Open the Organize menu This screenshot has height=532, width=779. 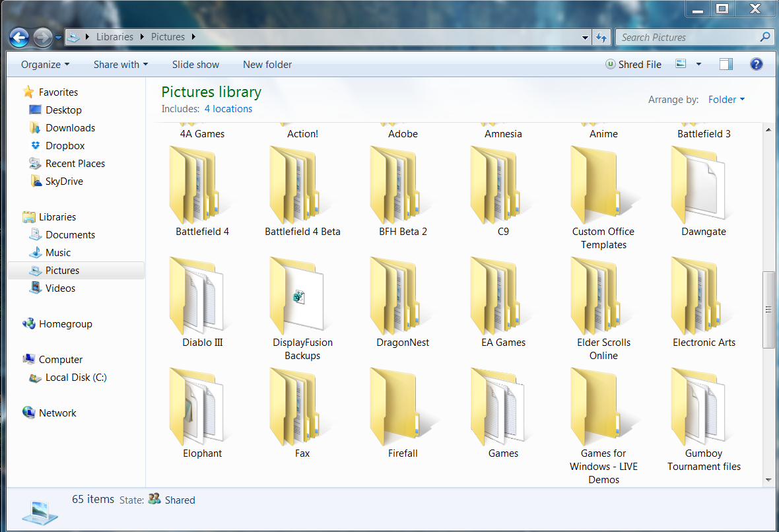(45, 65)
